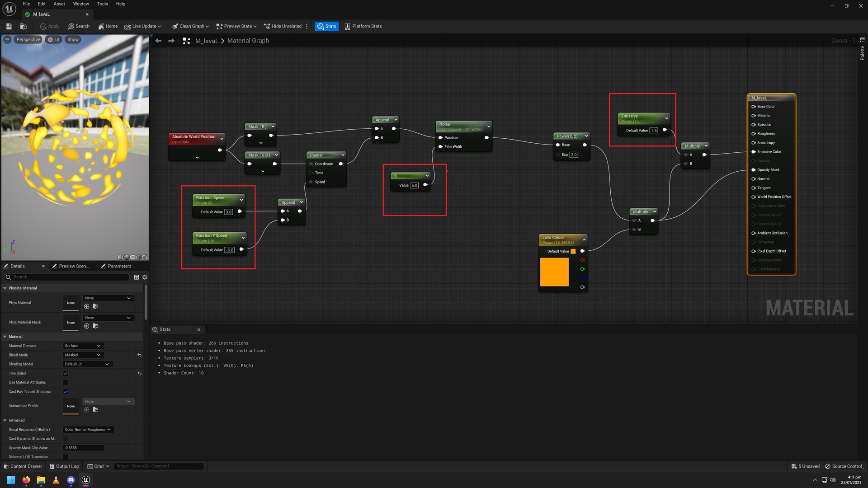Click the Platform Stats icon
This screenshot has height=488, width=868.
point(347,26)
